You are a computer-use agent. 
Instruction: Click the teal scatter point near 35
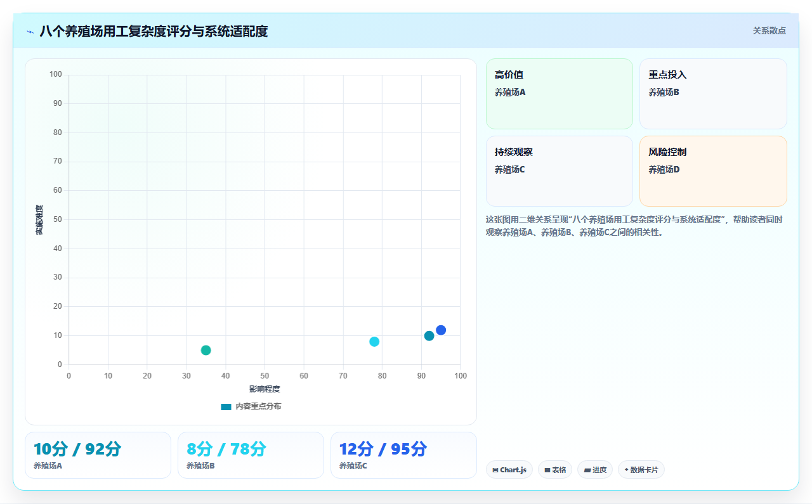206,350
